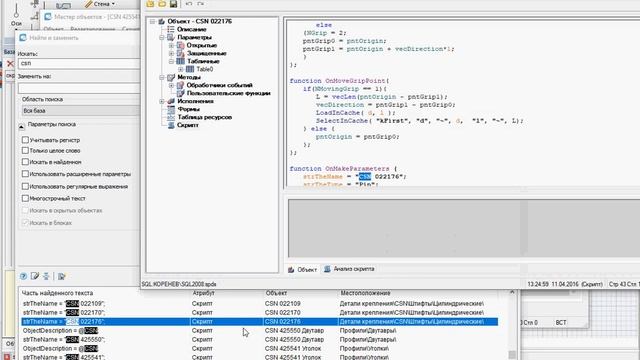
Task: Click the function OnMakeParameters code line
Action: 343,169
